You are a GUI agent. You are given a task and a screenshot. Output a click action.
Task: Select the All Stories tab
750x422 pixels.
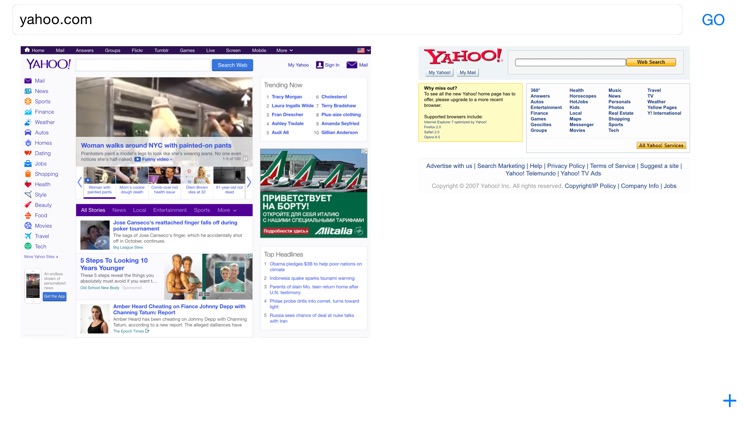93,210
